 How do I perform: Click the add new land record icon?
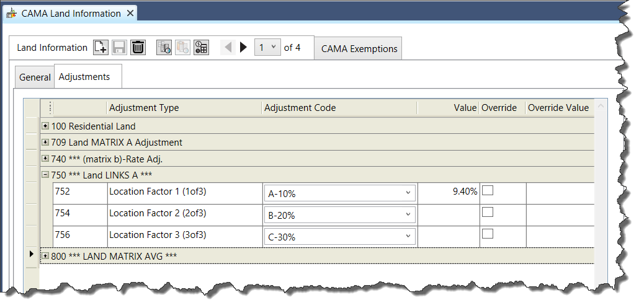(101, 48)
